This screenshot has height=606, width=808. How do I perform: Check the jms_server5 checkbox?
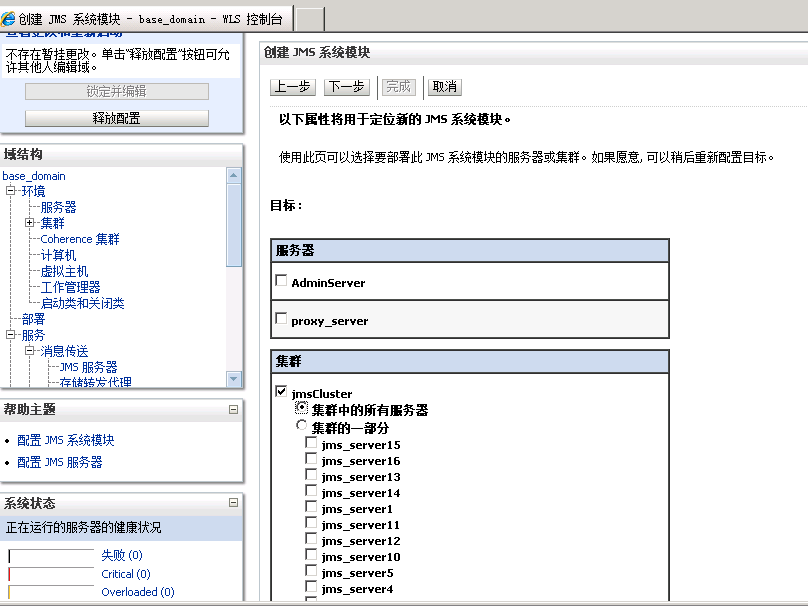tap(311, 570)
